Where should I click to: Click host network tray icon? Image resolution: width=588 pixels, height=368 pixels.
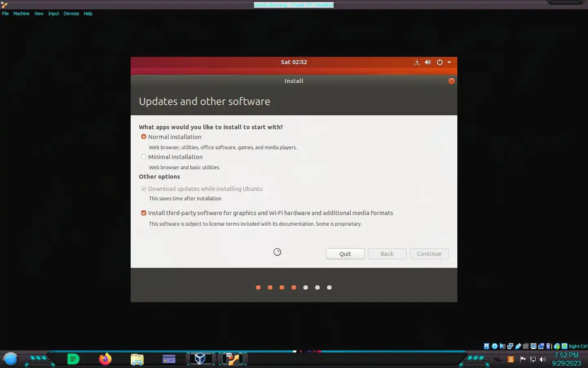(533, 359)
